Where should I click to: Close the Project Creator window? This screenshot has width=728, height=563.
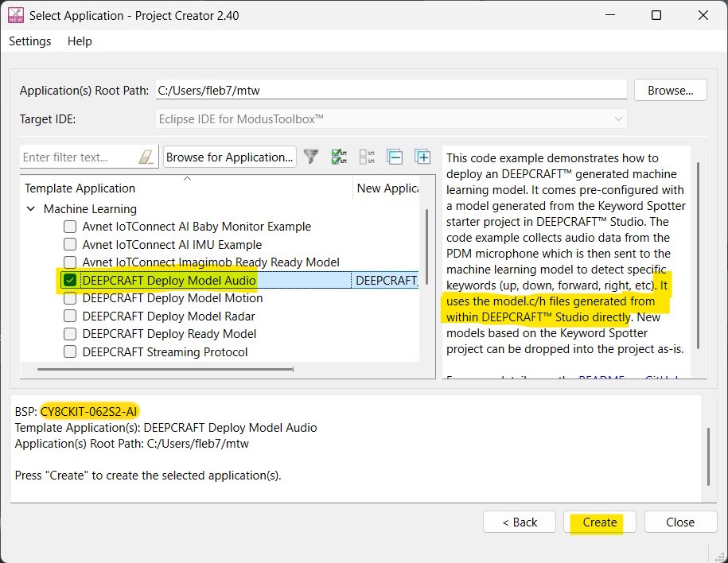(703, 15)
